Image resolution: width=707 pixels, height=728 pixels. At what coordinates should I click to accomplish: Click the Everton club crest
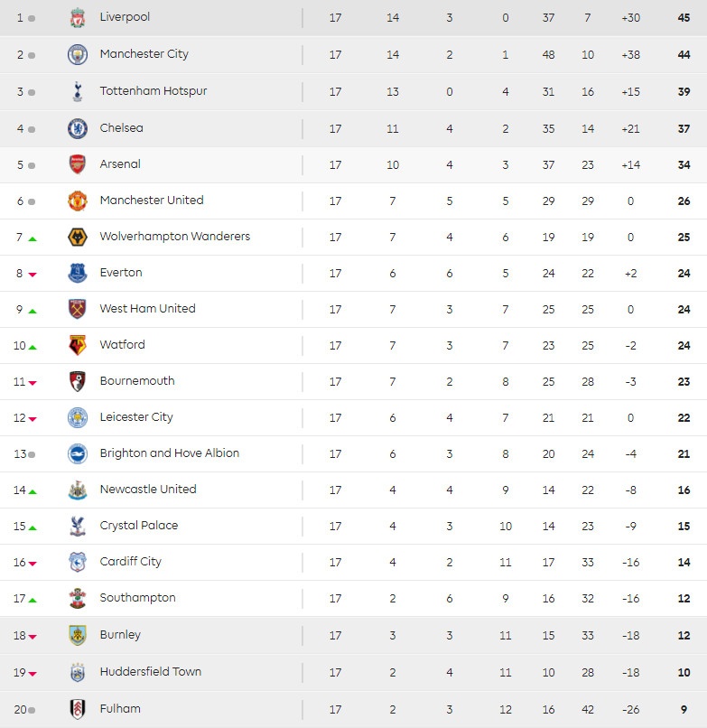78,274
